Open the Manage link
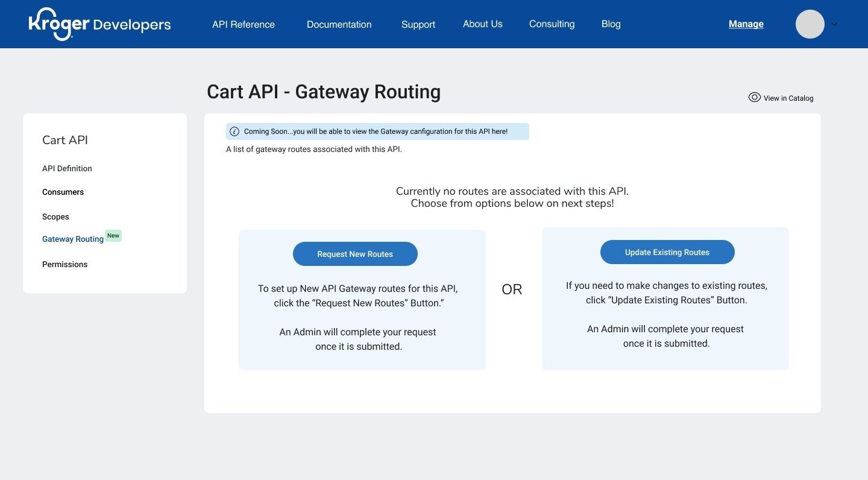Image resolution: width=868 pixels, height=480 pixels. [746, 24]
